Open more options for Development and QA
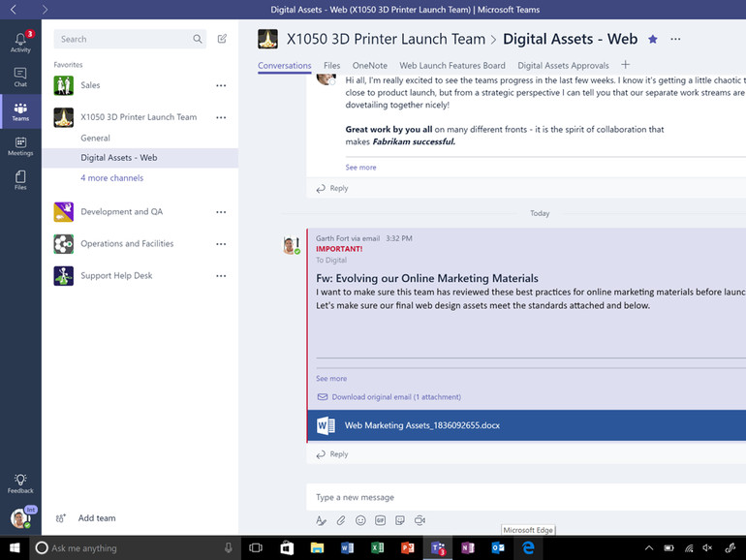The image size is (746, 560). 221,212
